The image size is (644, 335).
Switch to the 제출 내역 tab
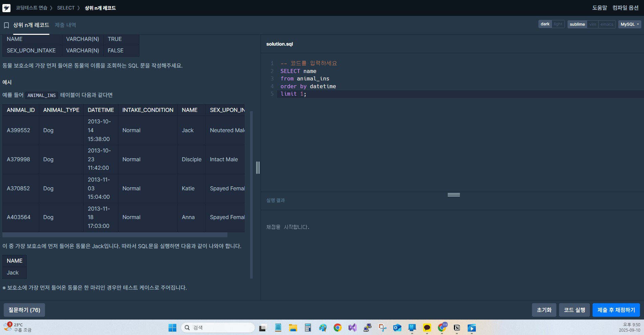[x=65, y=25]
